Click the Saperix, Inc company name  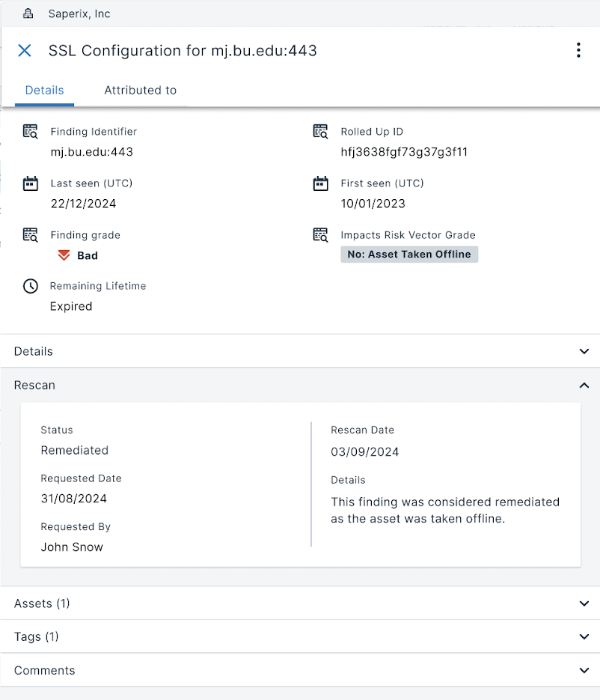click(79, 13)
